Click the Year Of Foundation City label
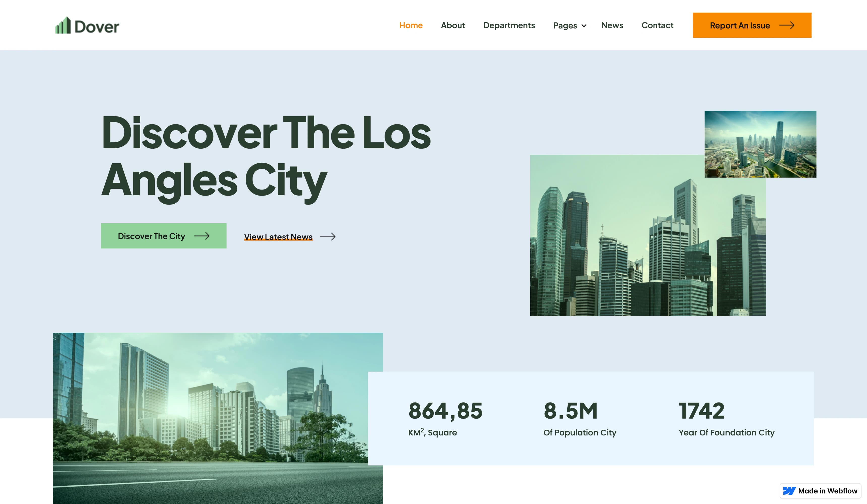The width and height of the screenshot is (867, 504). [726, 432]
